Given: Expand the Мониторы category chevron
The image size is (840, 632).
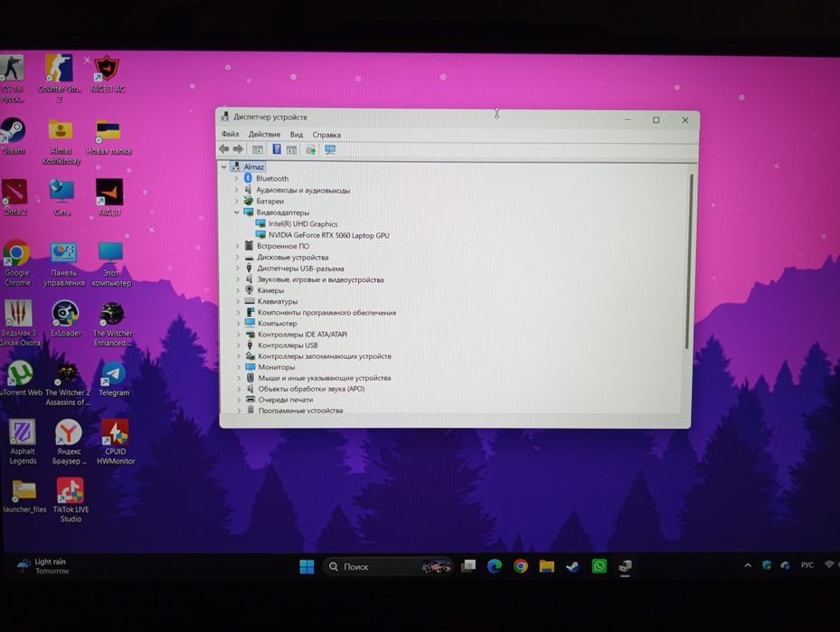Looking at the screenshot, I should tap(239, 367).
